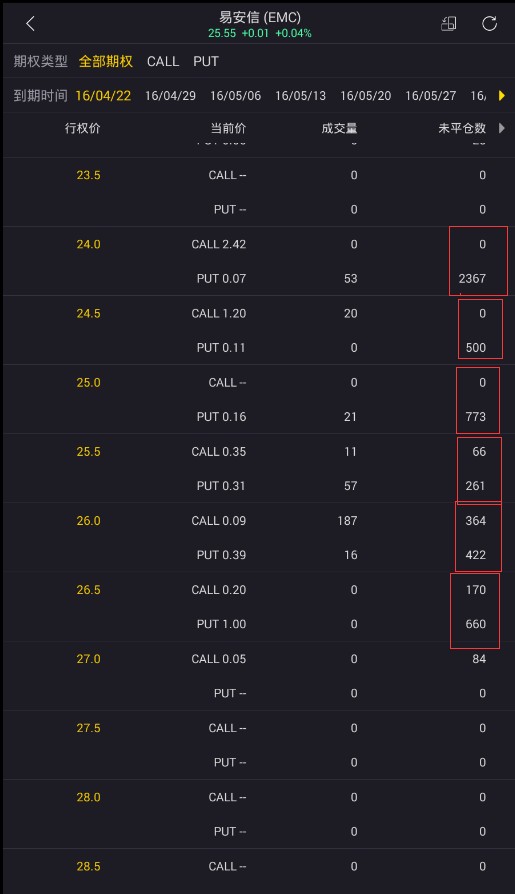Viewport: 515px width, 894px height.
Task: Choose expiry date 16/05/06
Action: pos(236,96)
